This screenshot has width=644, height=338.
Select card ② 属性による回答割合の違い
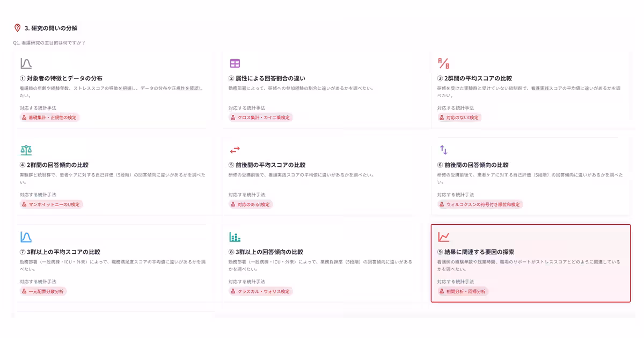click(322, 90)
